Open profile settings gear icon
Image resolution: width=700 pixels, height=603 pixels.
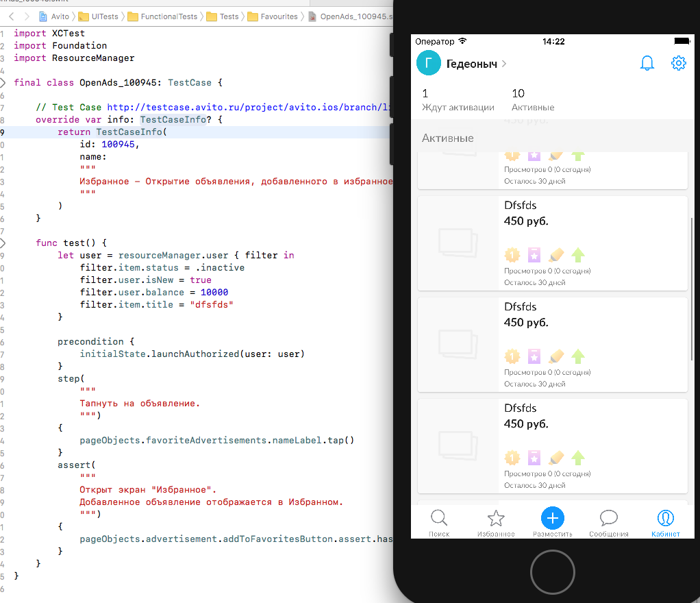[678, 63]
